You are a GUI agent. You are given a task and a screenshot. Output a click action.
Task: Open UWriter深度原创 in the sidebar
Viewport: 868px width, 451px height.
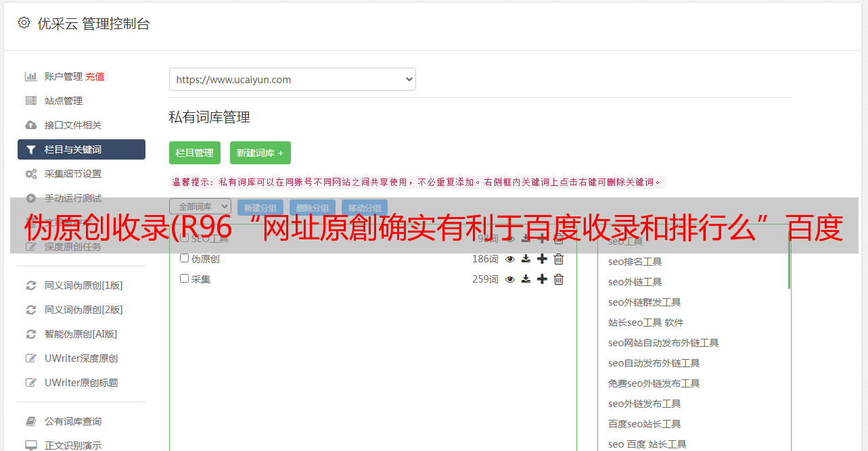(x=81, y=358)
